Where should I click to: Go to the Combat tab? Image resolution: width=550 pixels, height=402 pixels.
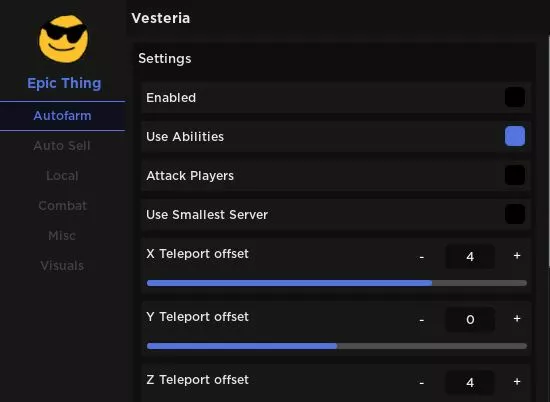point(62,206)
